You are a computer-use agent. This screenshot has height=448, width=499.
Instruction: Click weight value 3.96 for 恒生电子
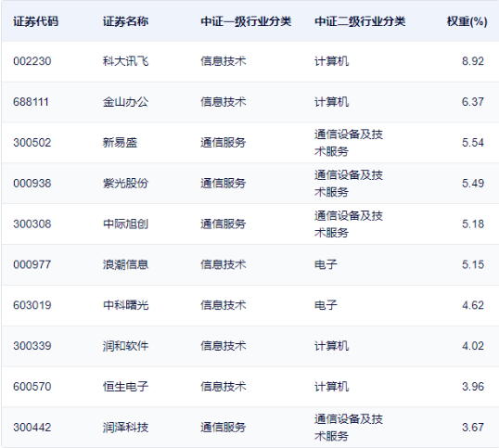click(473, 387)
